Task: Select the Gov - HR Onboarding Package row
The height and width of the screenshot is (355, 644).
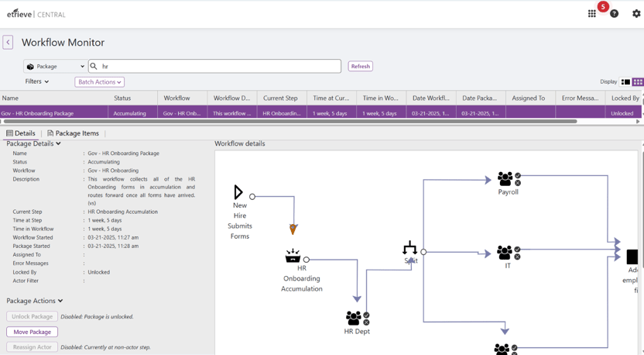Action: [x=320, y=113]
